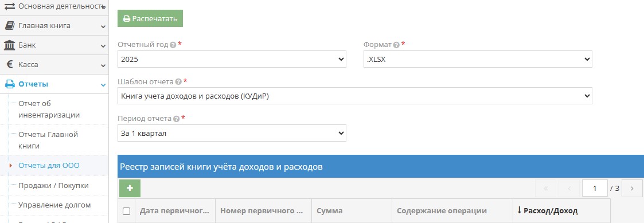Click help icon next to Отчетный год
This screenshot has height=223, width=644.
[x=173, y=45]
